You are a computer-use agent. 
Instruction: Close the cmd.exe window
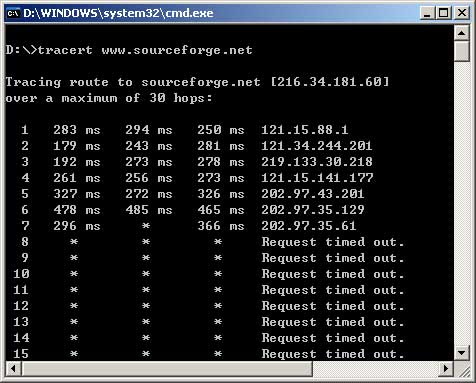(462, 13)
